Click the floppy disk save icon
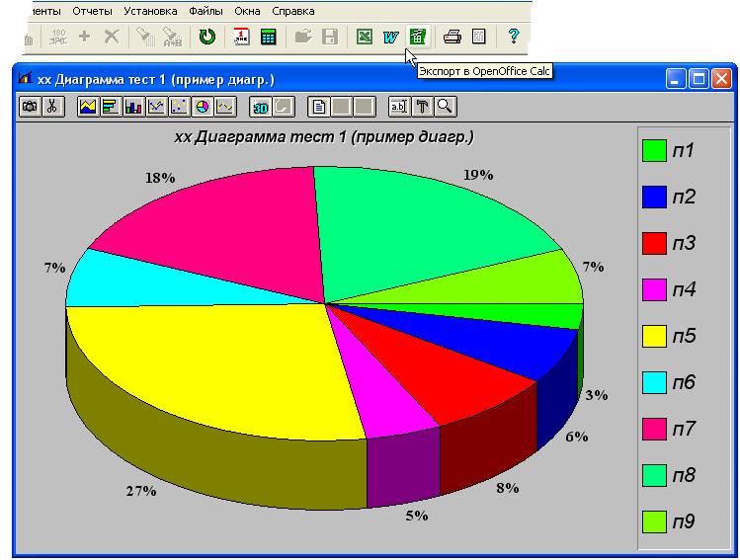 330,37
